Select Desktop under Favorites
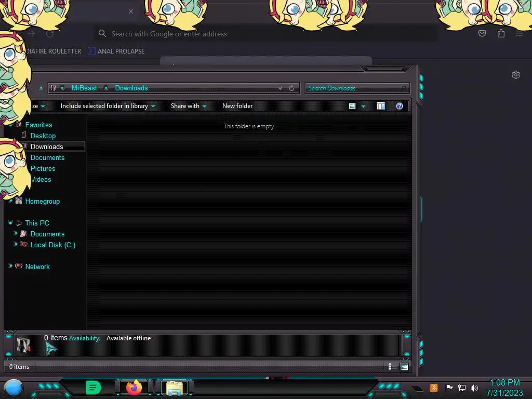 point(43,136)
